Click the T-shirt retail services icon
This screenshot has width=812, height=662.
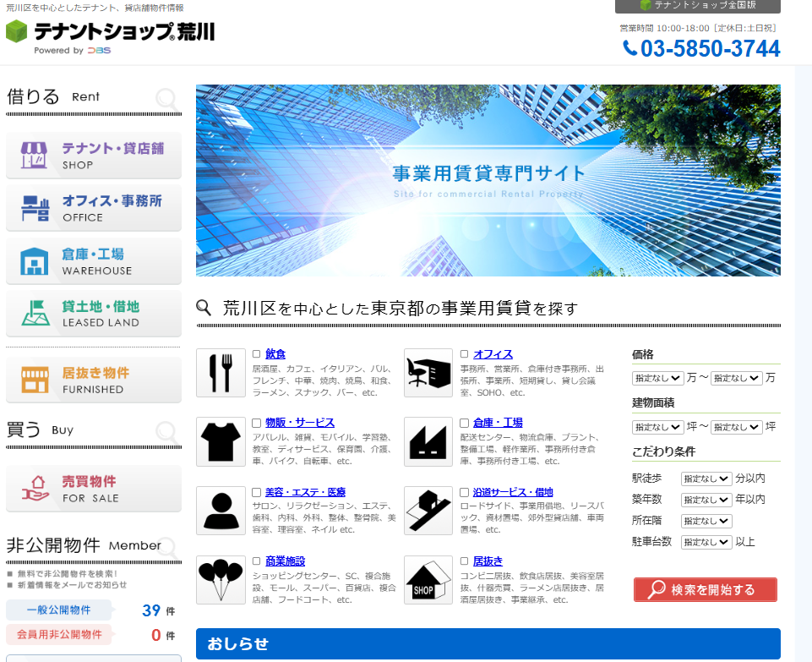(221, 441)
